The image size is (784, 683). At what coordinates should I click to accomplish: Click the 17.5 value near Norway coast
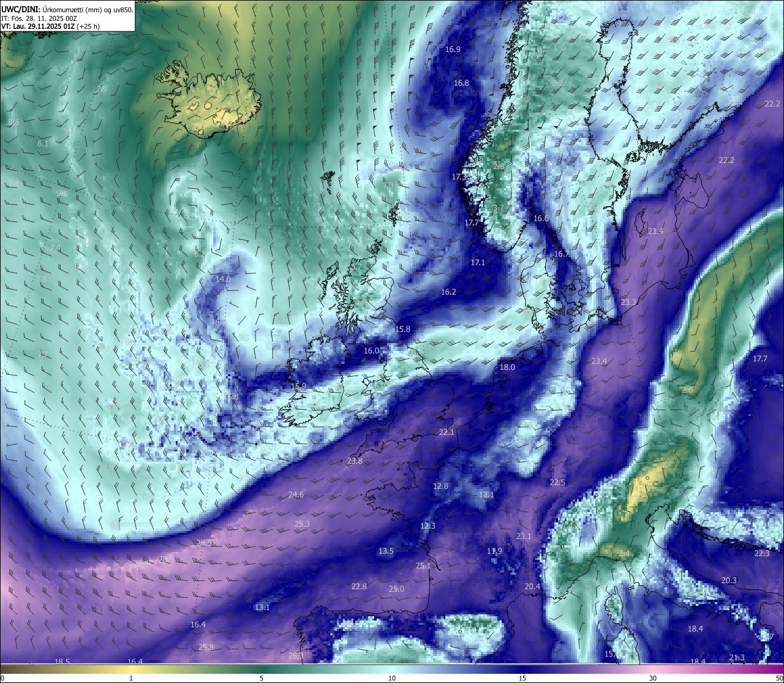tap(459, 176)
